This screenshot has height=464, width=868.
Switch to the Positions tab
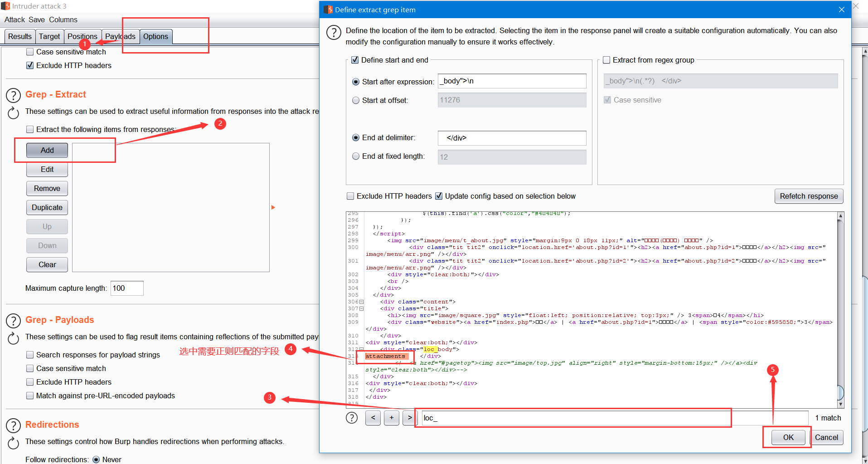coord(82,36)
